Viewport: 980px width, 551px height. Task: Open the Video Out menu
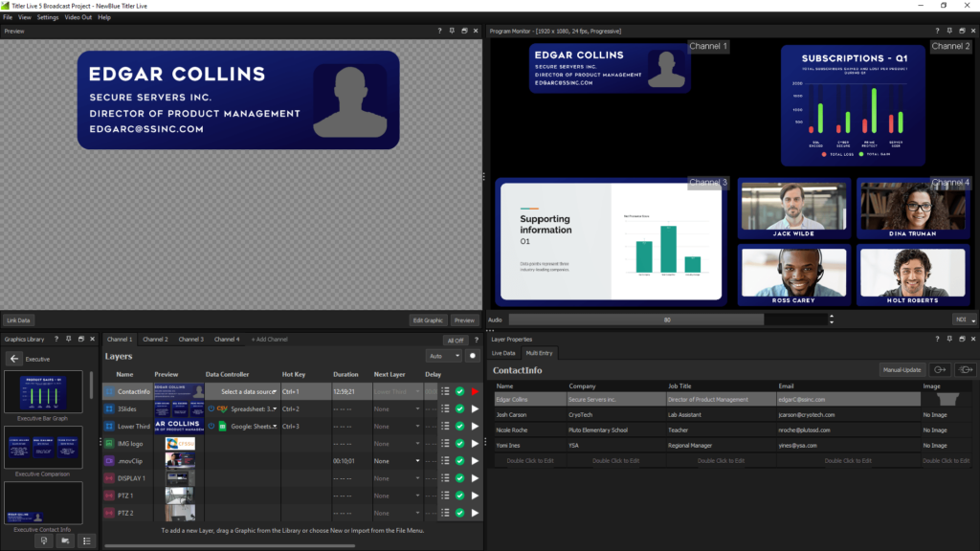pyautogui.click(x=78, y=17)
